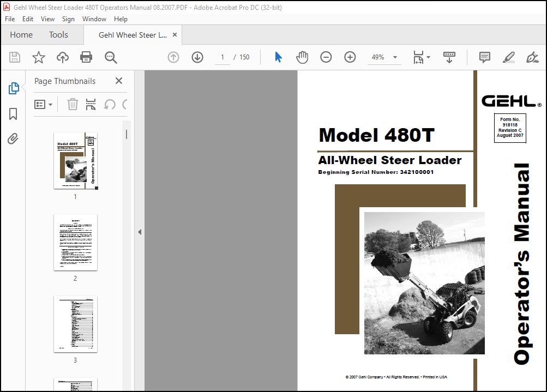This screenshot has width=547, height=392.
Task: Click the vertical 'Operator's Manual' text
Action: tap(522, 264)
